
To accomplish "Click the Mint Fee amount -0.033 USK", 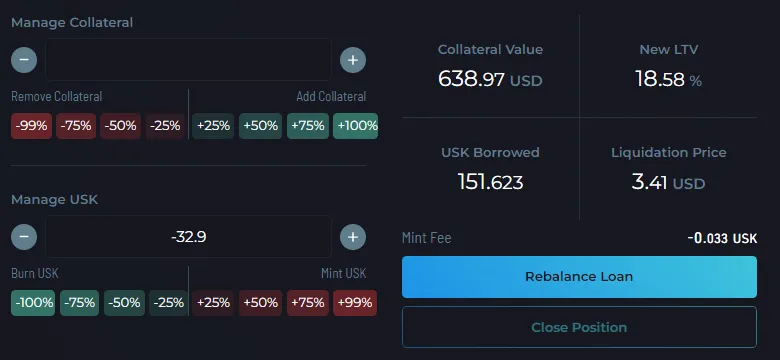I will tap(722, 238).
